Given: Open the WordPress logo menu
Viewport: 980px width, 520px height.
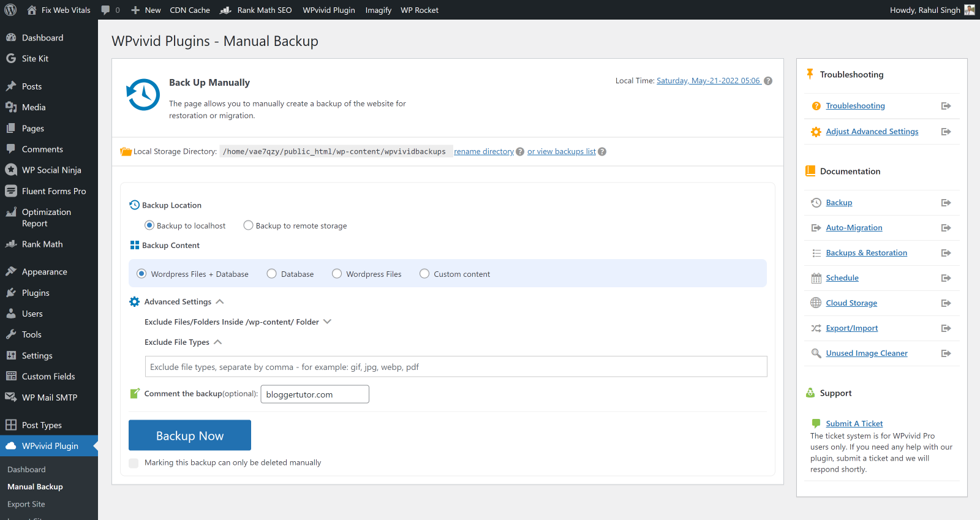Looking at the screenshot, I should pyautogui.click(x=10, y=10).
